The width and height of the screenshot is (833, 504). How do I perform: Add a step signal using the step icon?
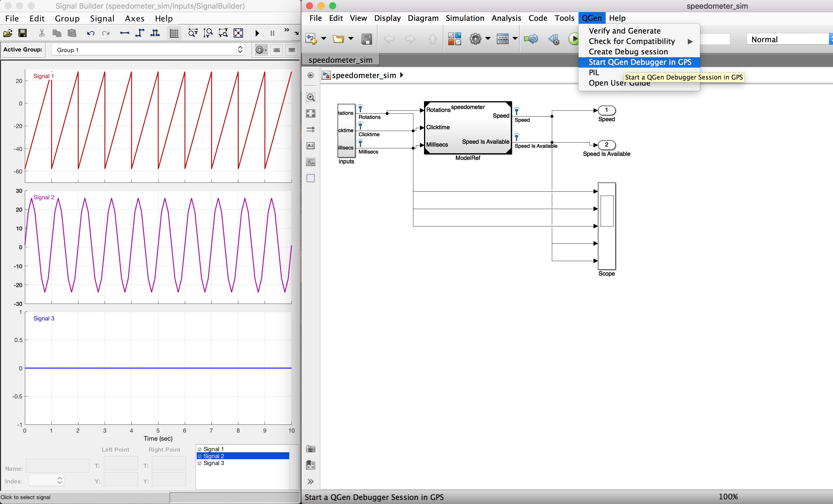point(140,33)
